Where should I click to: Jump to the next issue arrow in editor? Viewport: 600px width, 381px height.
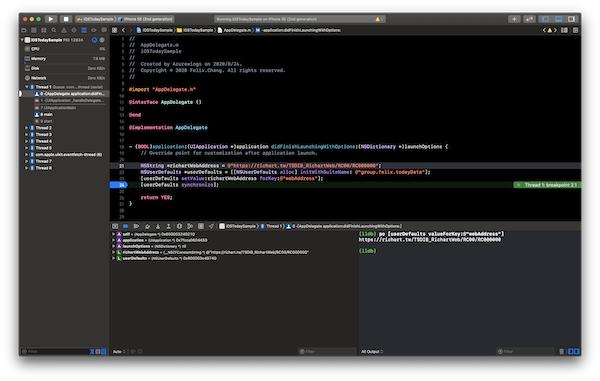(555, 30)
